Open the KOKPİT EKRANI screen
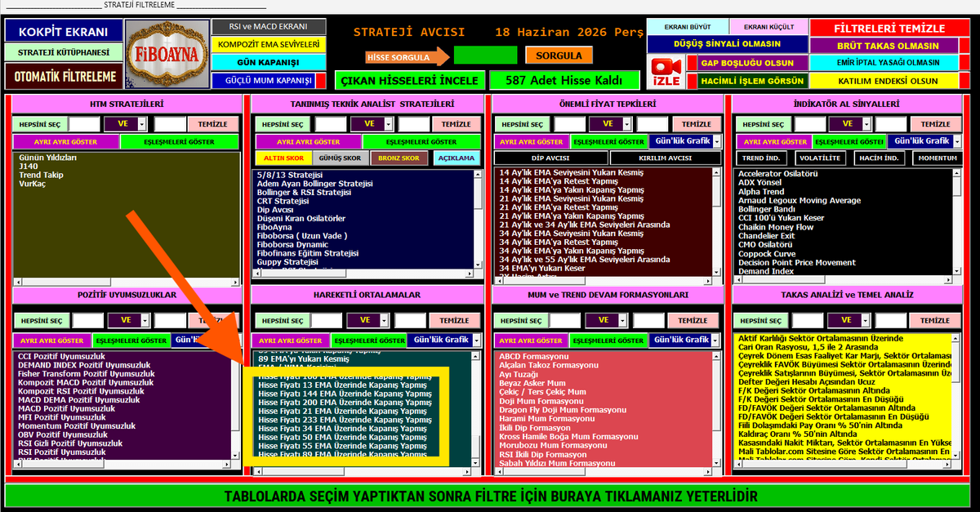Screen dimensions: 980x512 click(x=63, y=32)
